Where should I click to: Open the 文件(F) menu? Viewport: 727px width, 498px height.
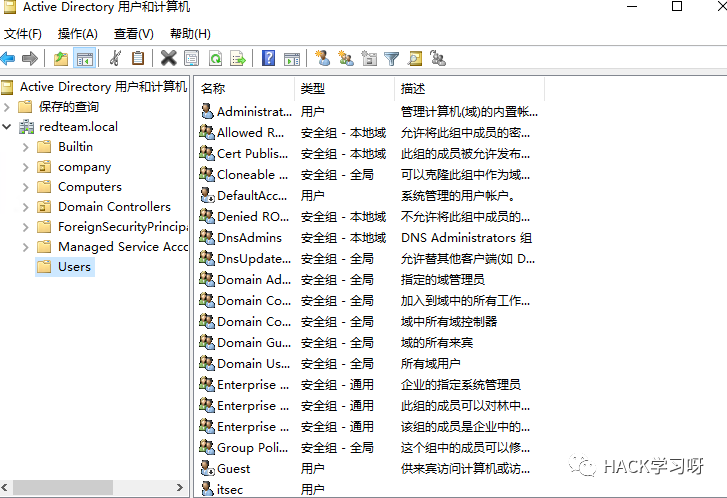(23, 34)
